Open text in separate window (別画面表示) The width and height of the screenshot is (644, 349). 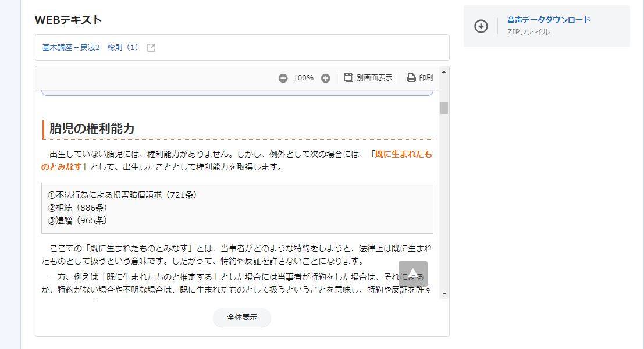coord(368,77)
